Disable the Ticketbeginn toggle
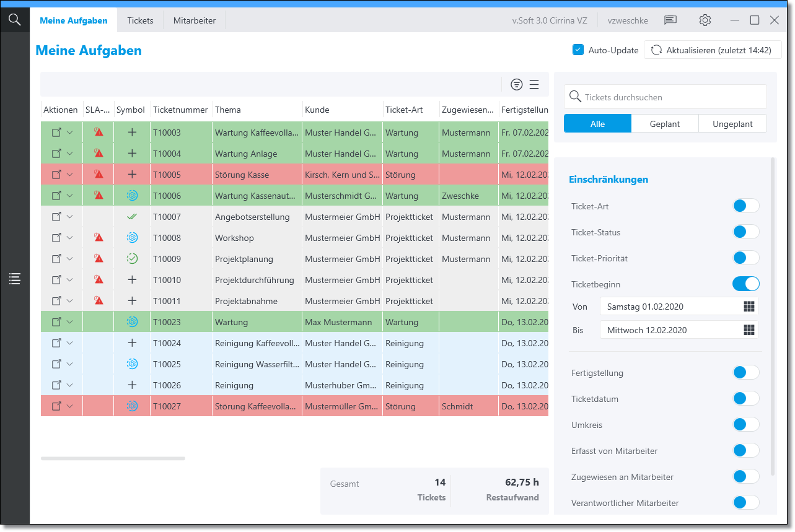This screenshot has width=795, height=532. click(745, 284)
